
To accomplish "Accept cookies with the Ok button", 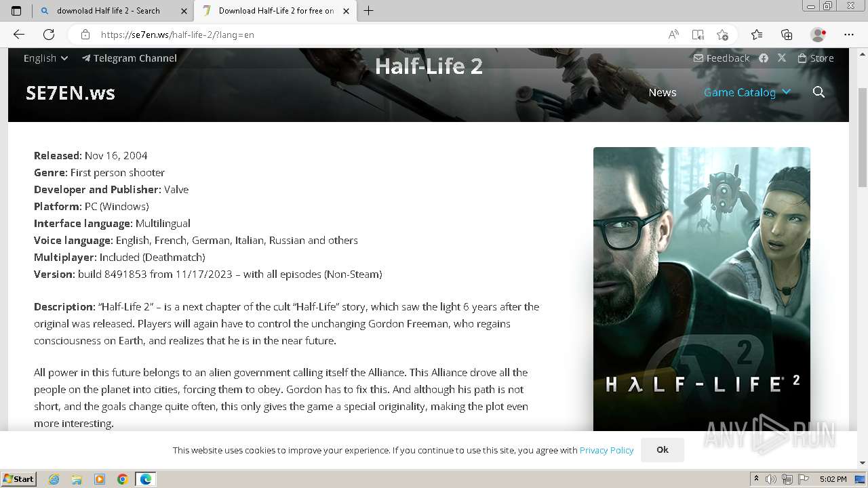I will coord(663,449).
